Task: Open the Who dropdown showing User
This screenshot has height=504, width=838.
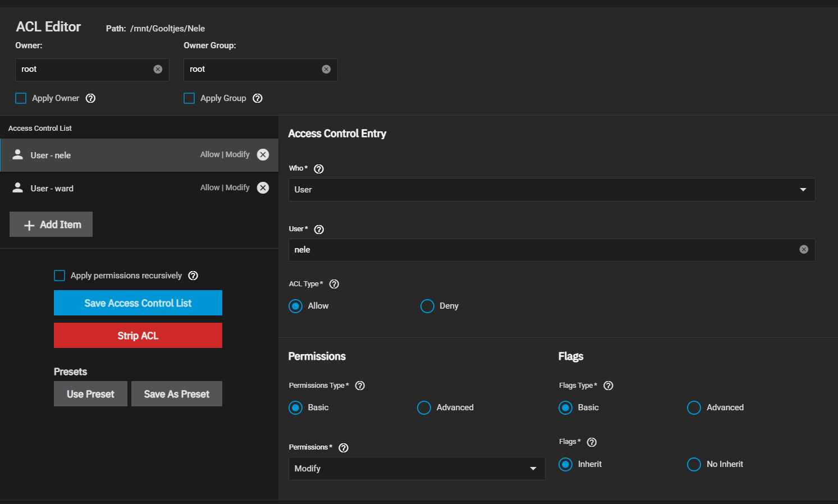Action: pyautogui.click(x=552, y=190)
